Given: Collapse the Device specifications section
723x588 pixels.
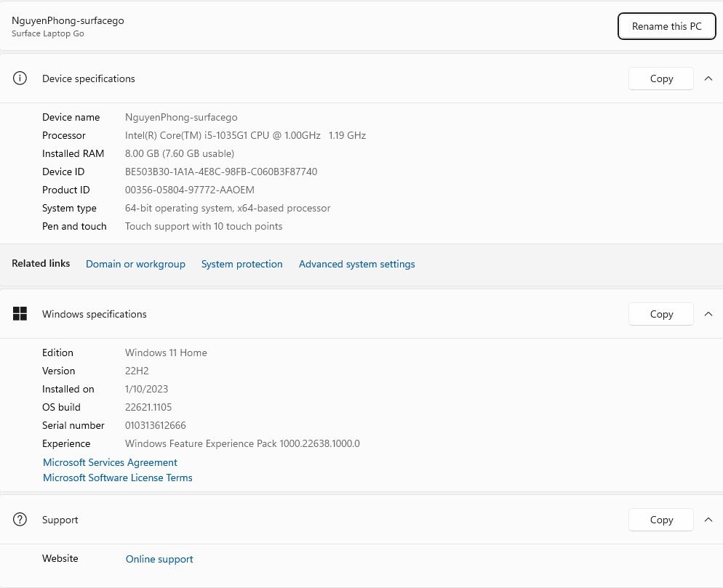Looking at the screenshot, I should point(708,78).
